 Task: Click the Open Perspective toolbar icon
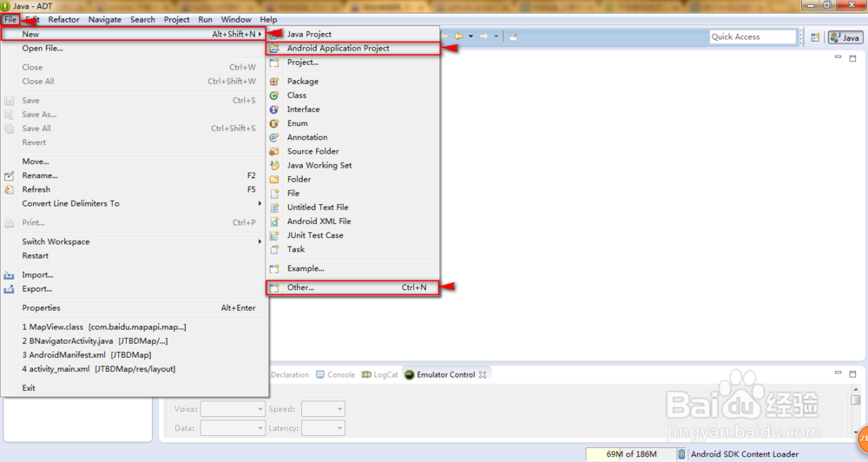tap(815, 37)
